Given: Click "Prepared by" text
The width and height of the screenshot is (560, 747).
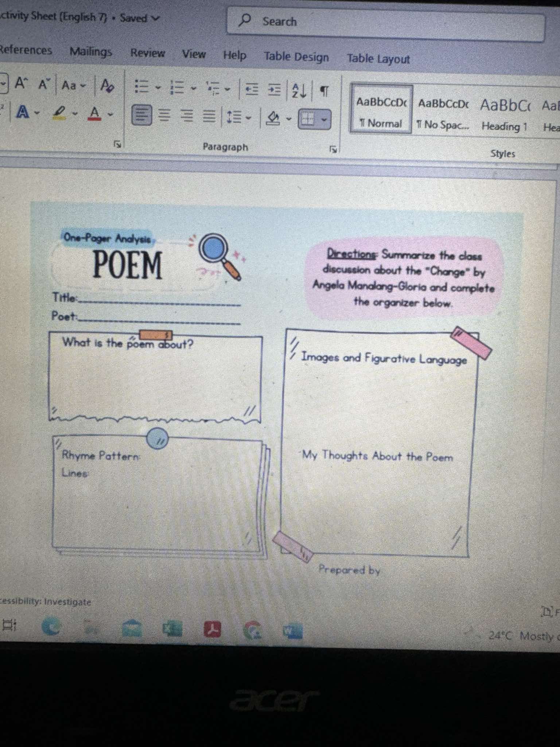Looking at the screenshot, I should (x=349, y=569).
